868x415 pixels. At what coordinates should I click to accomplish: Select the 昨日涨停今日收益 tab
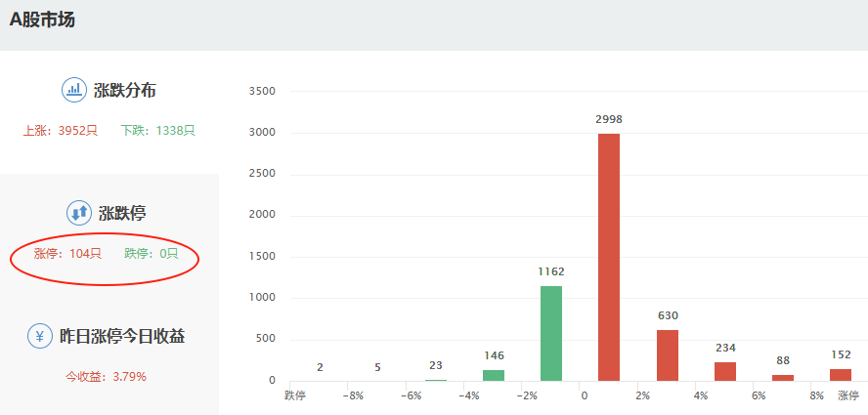pyautogui.click(x=122, y=336)
